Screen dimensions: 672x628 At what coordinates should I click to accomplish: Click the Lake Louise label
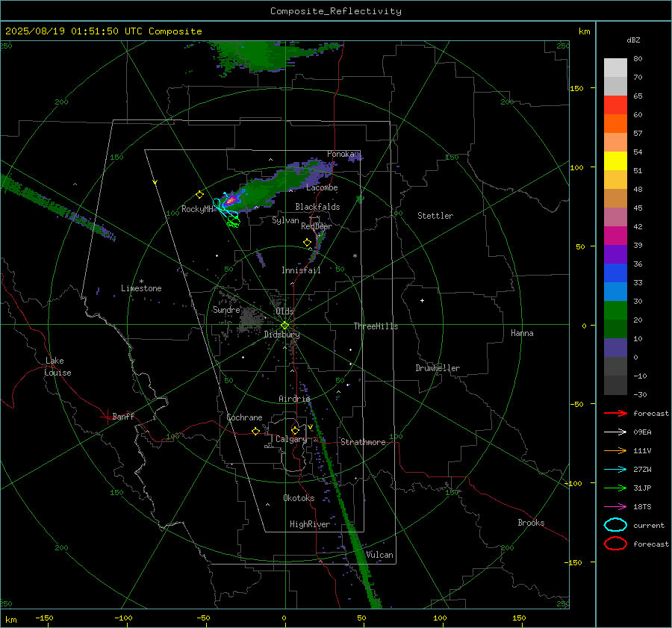(57, 367)
